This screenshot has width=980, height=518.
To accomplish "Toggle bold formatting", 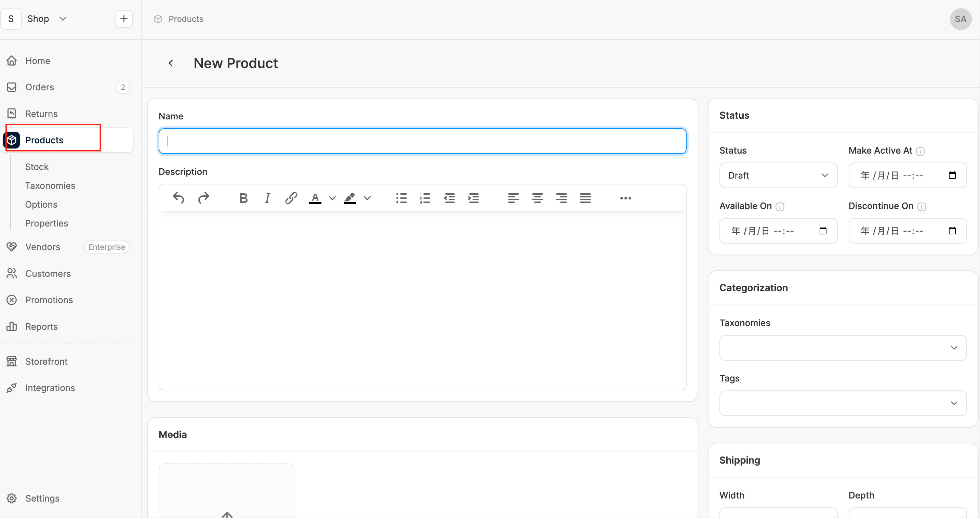I will pos(243,198).
